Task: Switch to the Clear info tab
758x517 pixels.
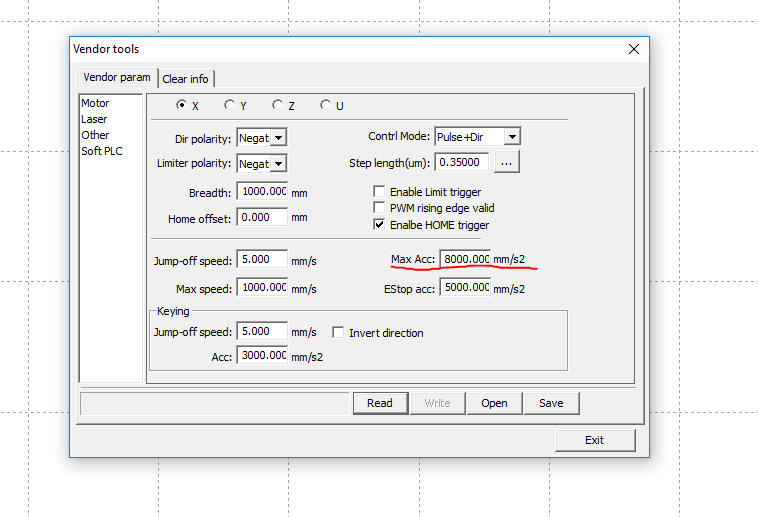Action: pyautogui.click(x=186, y=79)
